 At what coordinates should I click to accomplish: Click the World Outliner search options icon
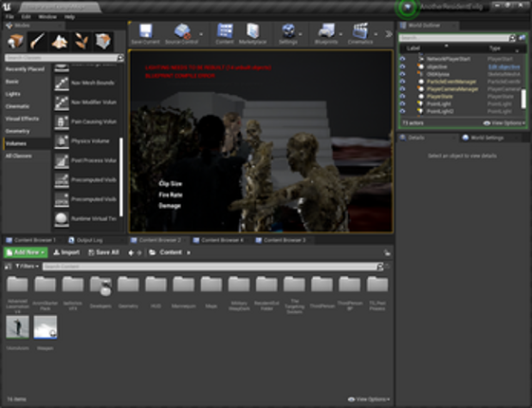[x=512, y=38]
